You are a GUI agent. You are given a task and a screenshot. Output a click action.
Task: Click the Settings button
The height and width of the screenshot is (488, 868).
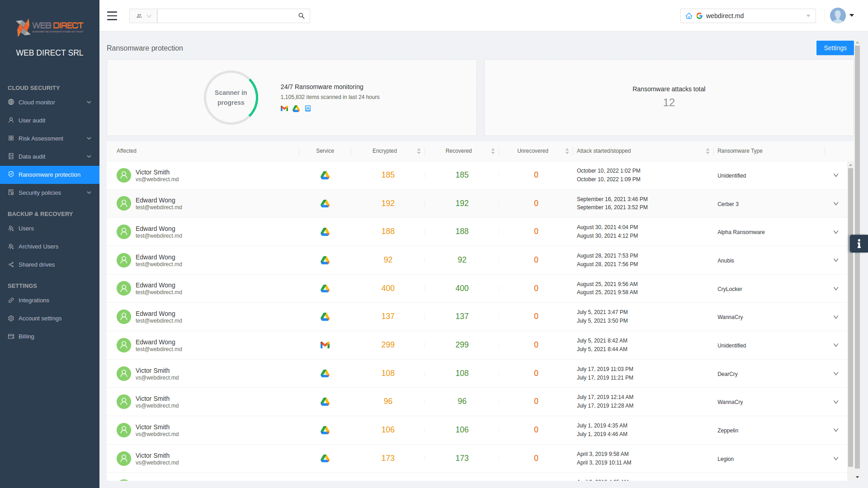(835, 48)
